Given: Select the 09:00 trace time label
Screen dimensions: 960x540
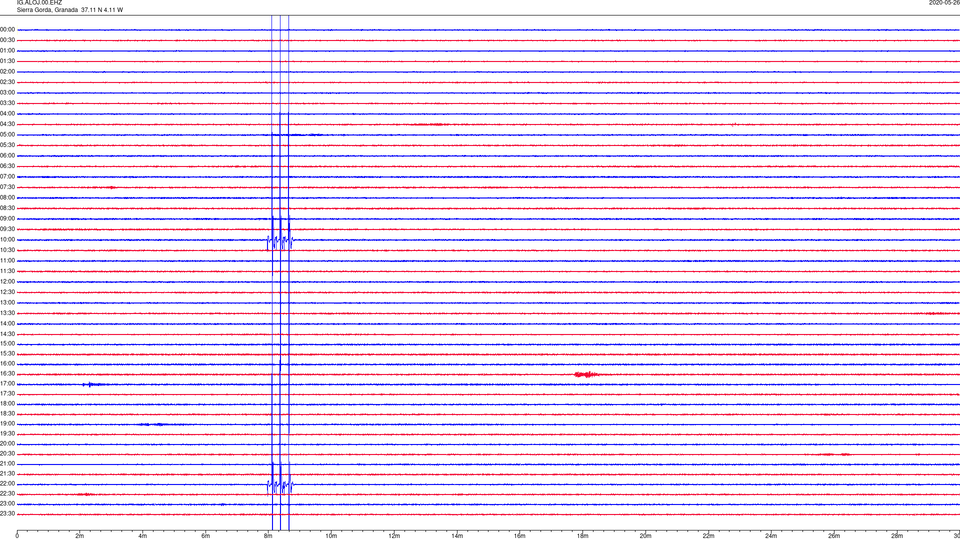Looking at the screenshot, I should pos(7,219).
